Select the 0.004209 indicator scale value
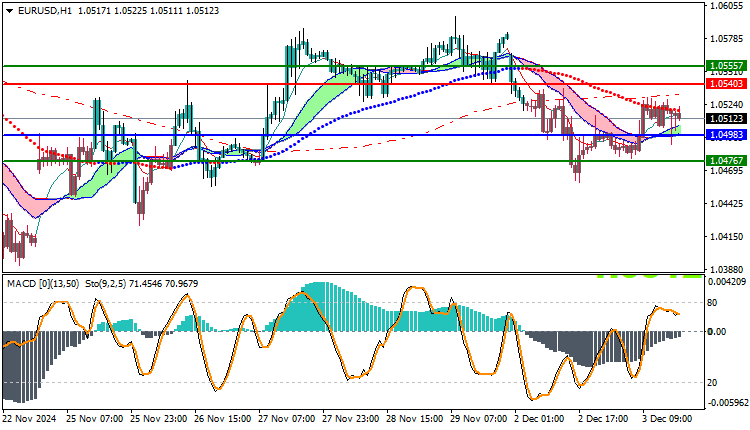The width and height of the screenshot is (750, 430). tap(727, 282)
